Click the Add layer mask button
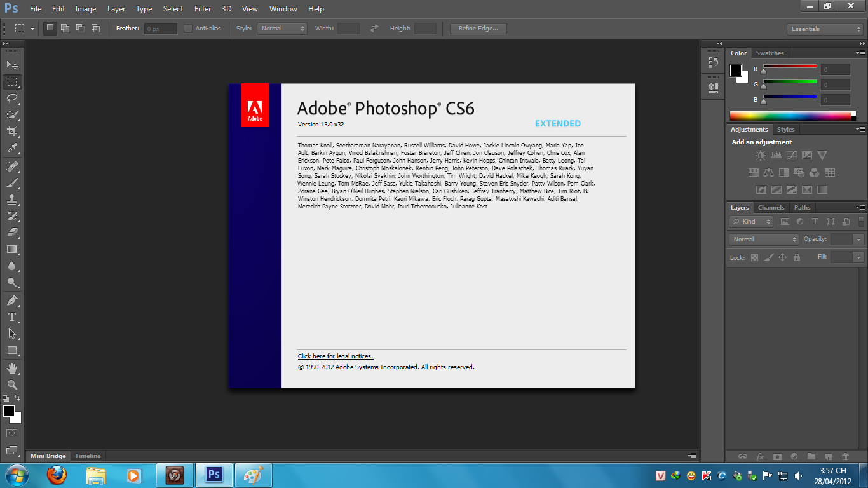Viewport: 868px width, 488px height. click(x=776, y=456)
